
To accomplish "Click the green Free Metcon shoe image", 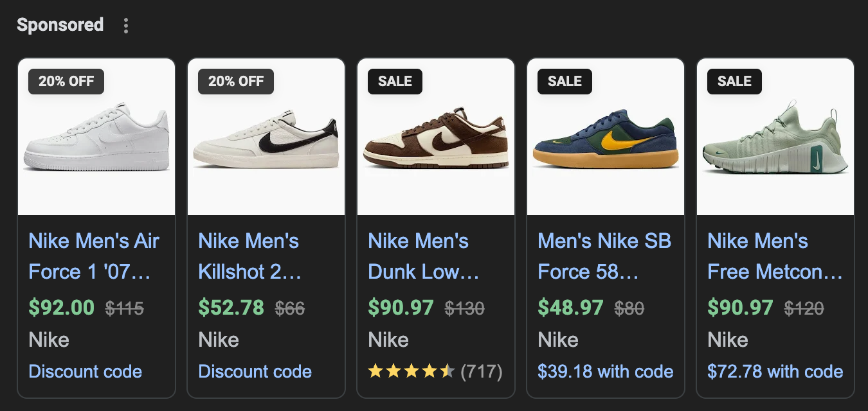I will click(x=775, y=141).
